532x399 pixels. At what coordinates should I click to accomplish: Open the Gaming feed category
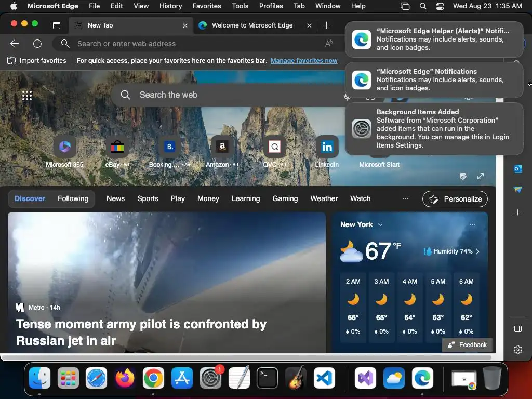[x=285, y=199]
